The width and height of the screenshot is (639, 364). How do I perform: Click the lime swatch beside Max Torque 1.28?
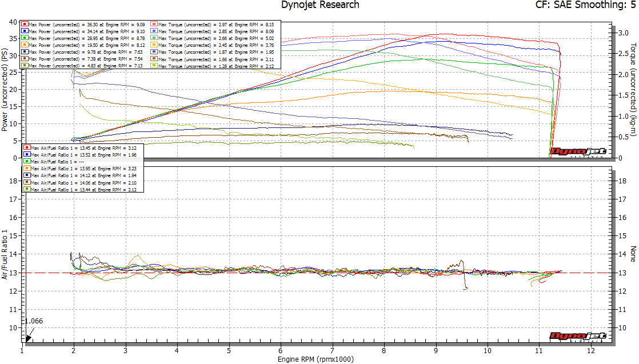point(154,66)
